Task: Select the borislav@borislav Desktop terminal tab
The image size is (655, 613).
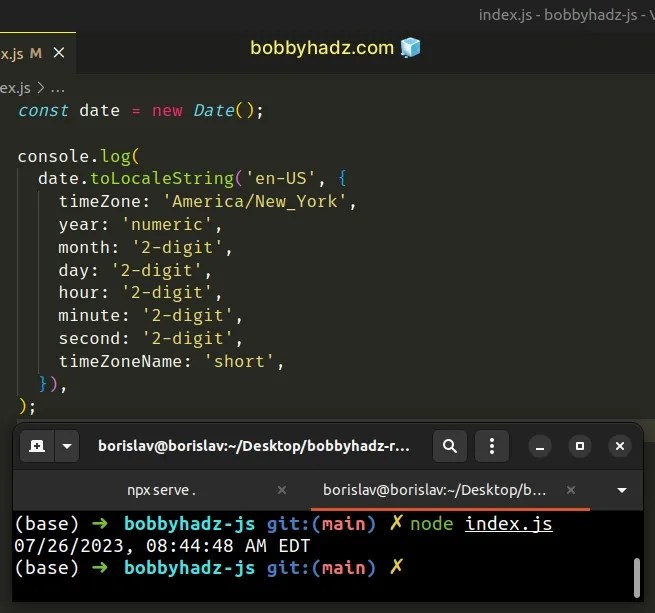Action: [x=434, y=490]
